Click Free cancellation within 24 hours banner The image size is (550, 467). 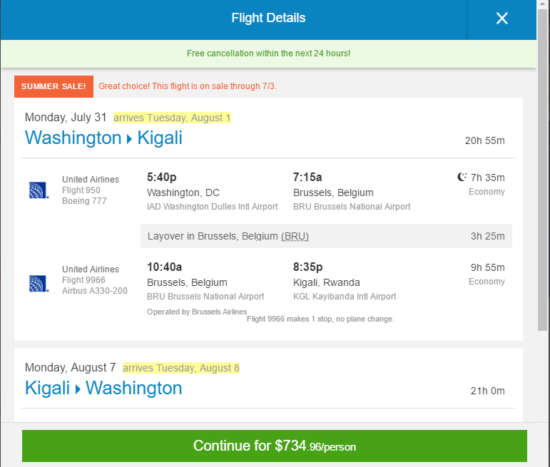268,53
